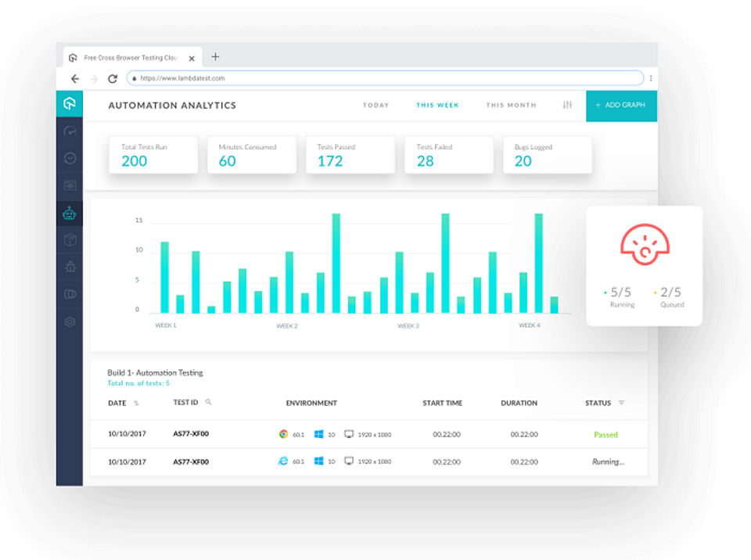Sort table by the DATE sort icon

coord(136,404)
